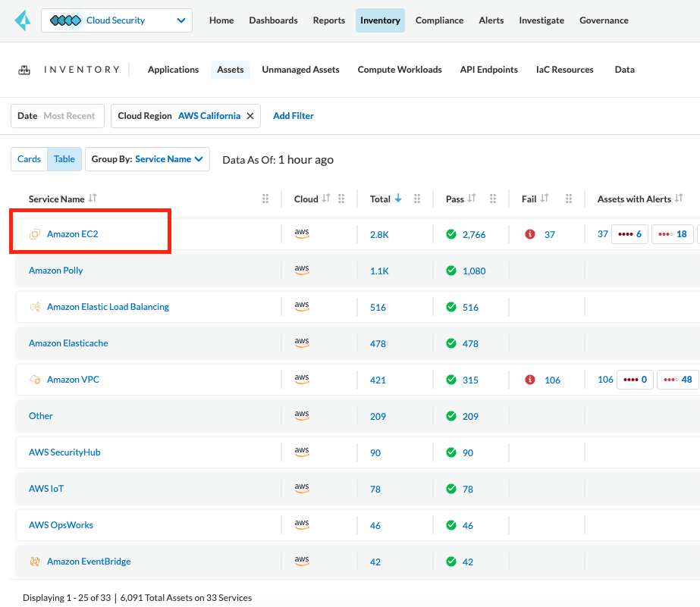Image resolution: width=700 pixels, height=607 pixels.
Task: Open Amazon EC2 critical alerts badge
Action: [629, 234]
